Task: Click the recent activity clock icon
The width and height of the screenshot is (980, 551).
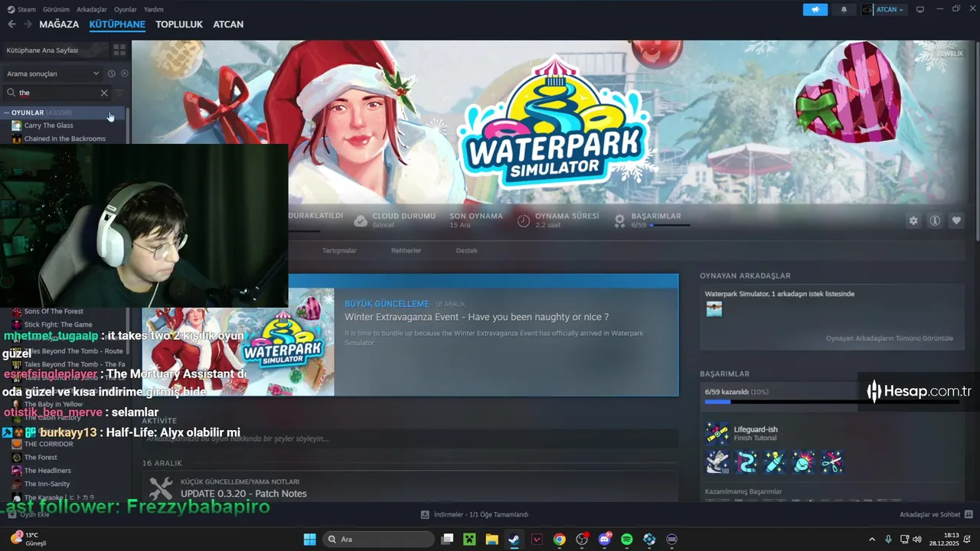Action: click(112, 73)
